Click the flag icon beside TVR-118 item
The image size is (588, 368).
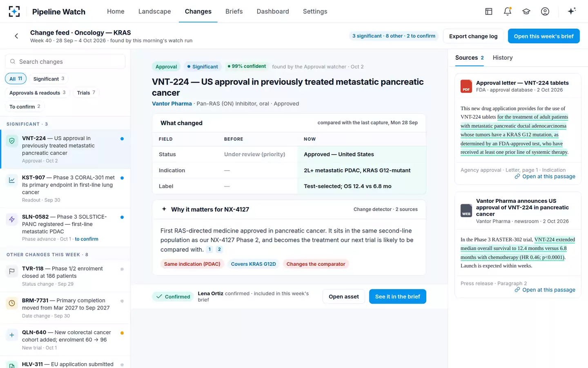pyautogui.click(x=12, y=271)
